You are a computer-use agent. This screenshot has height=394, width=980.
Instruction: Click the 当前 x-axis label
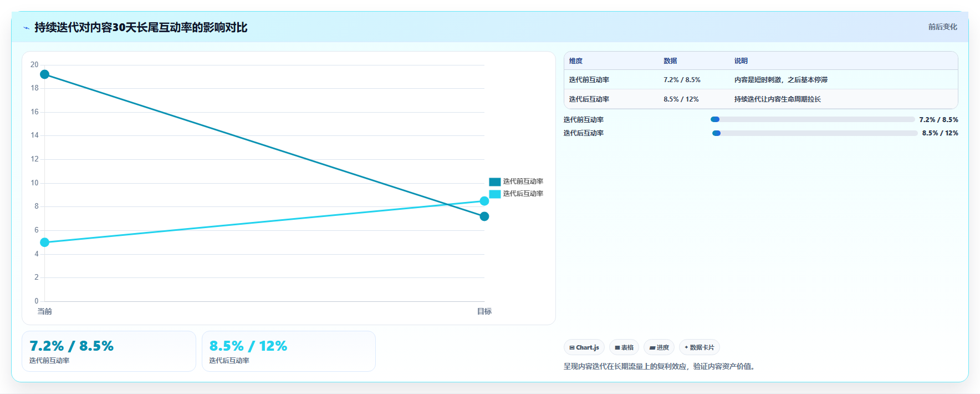tap(44, 312)
